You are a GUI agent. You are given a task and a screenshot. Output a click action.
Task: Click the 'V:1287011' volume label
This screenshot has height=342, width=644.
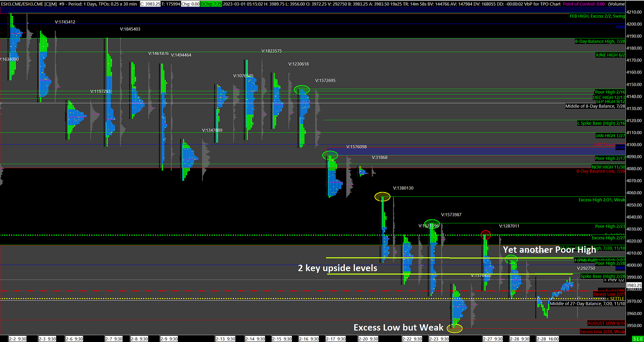click(509, 226)
